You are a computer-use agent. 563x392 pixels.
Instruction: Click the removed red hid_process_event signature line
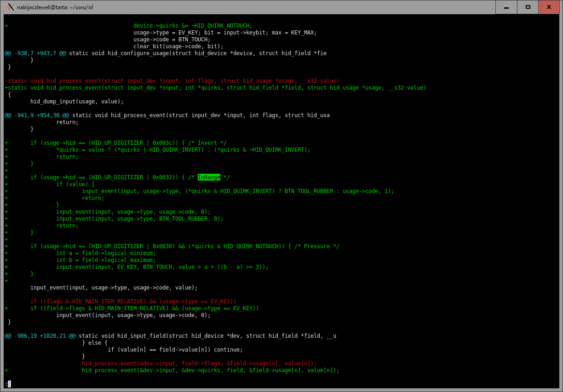click(172, 81)
